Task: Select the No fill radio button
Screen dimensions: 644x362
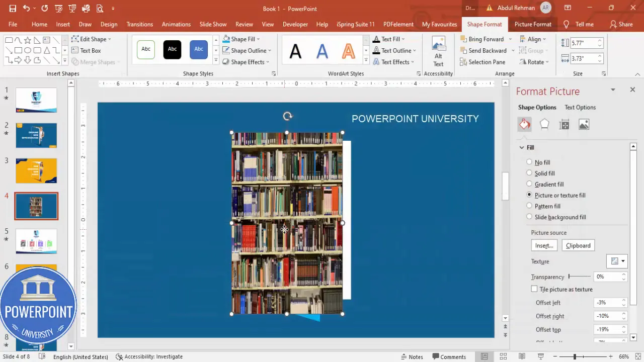Action: [x=529, y=162]
